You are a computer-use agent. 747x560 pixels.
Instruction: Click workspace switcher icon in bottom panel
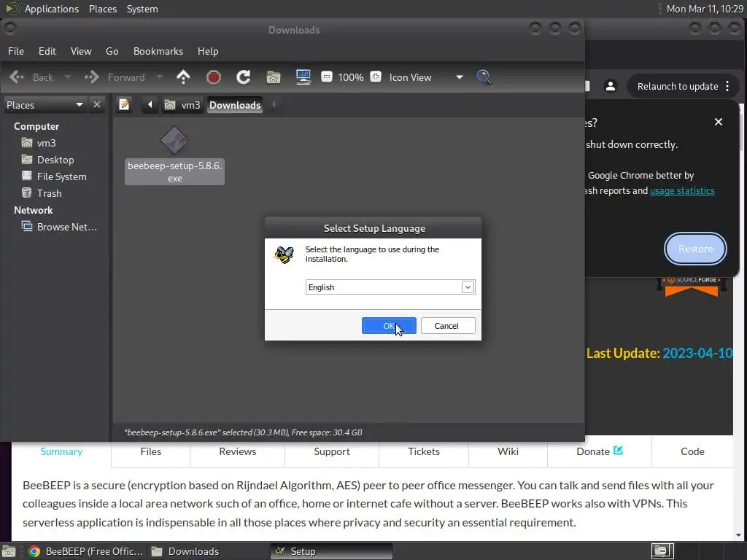point(662,551)
